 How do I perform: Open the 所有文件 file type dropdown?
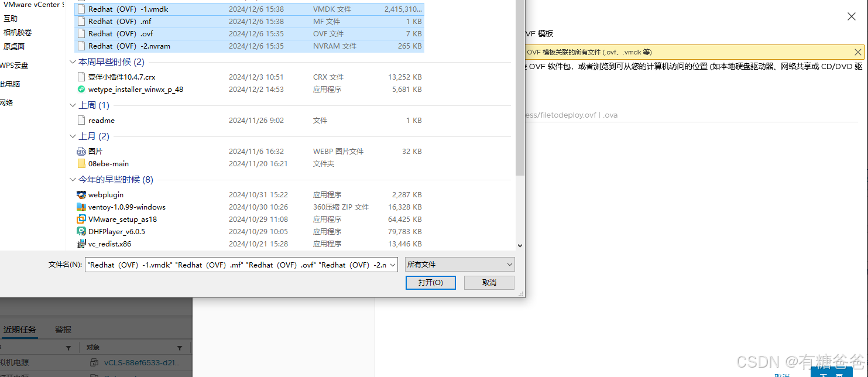tap(459, 265)
